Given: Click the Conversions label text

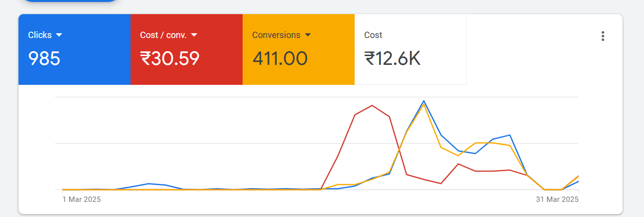Looking at the screenshot, I should coord(276,35).
